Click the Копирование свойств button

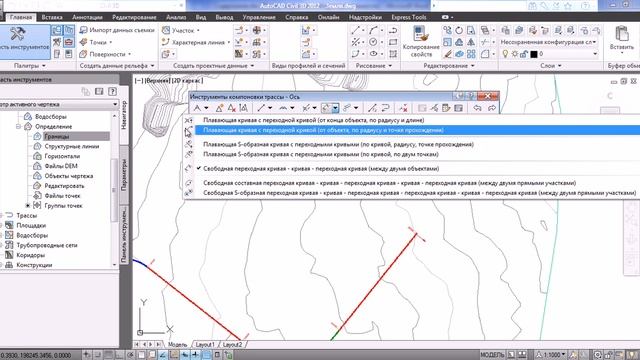pos(421,42)
